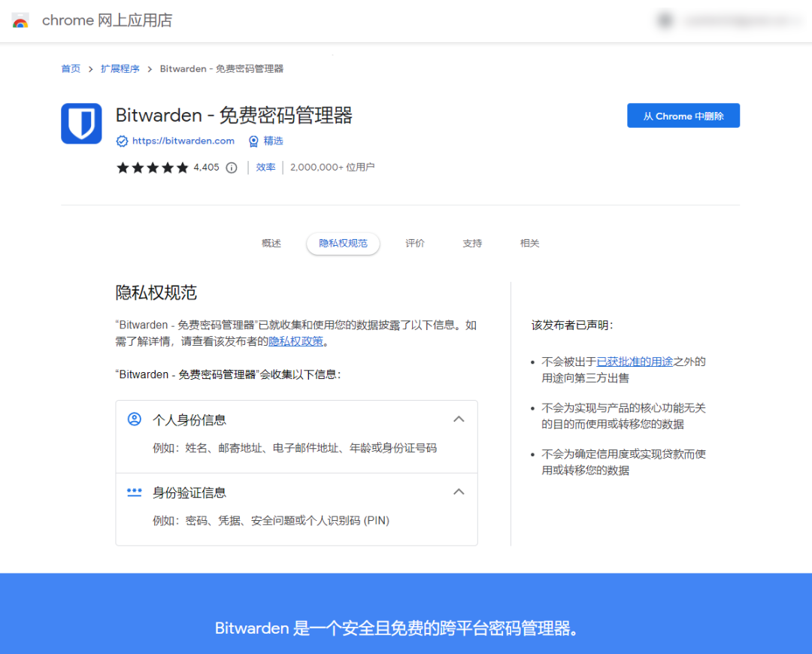Switch to the 概述 tab
Image resolution: width=812 pixels, height=654 pixels.
271,244
